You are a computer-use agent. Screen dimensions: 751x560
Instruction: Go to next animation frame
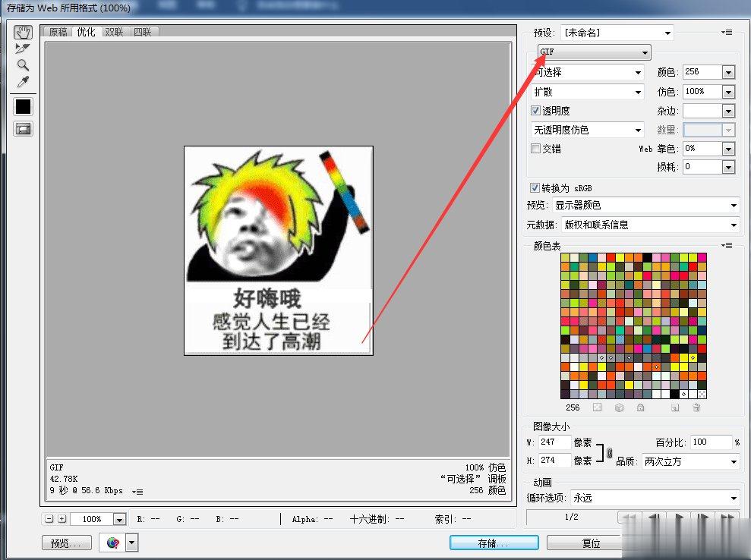703,518
